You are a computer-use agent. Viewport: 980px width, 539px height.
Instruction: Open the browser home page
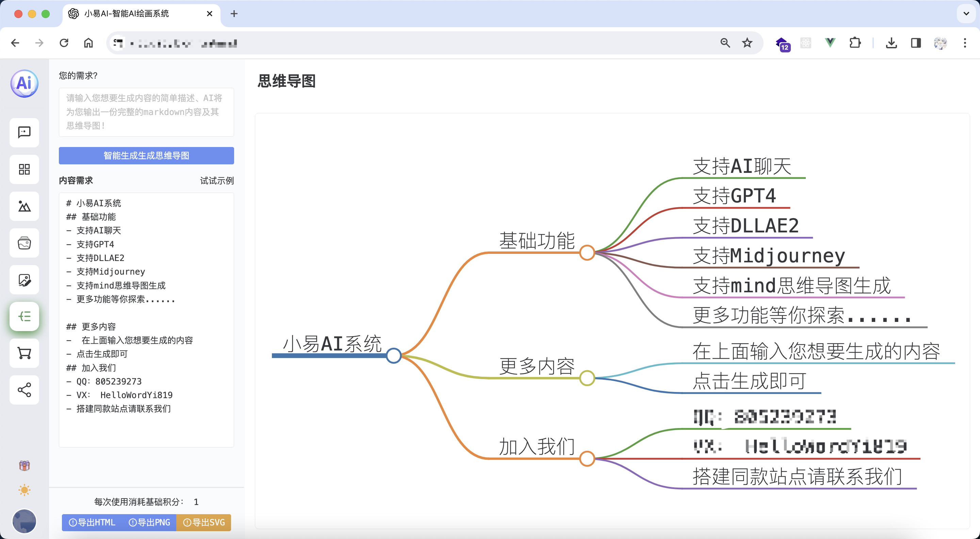pos(88,43)
